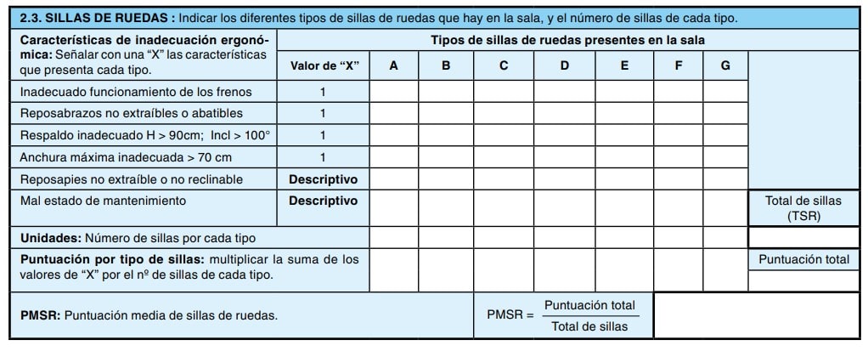Select score per type cell under column F
This screenshot has height=351, width=868.
[678, 270]
